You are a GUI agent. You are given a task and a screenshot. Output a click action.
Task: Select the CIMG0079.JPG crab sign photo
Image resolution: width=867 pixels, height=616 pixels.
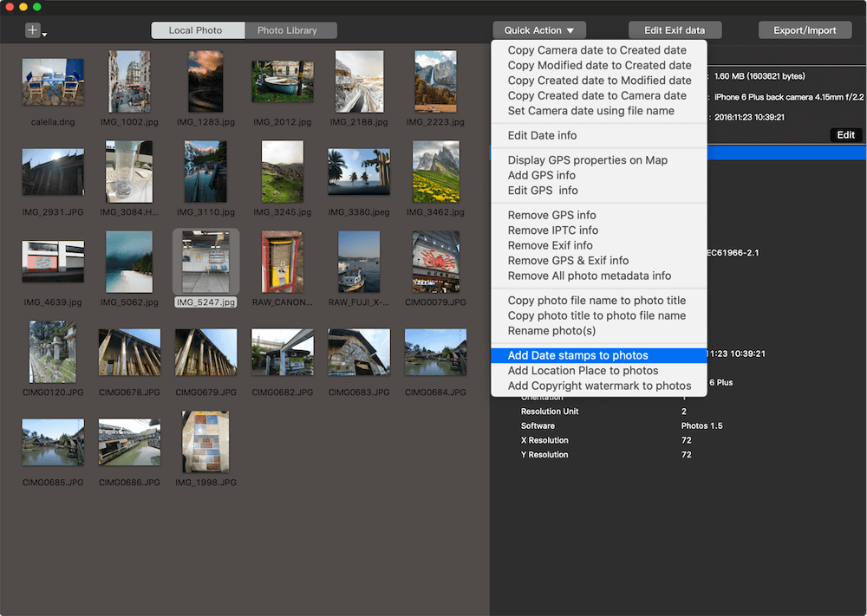click(436, 262)
